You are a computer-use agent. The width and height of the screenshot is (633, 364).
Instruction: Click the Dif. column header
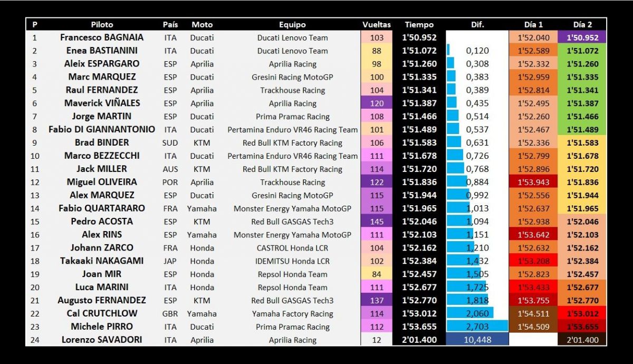477,24
